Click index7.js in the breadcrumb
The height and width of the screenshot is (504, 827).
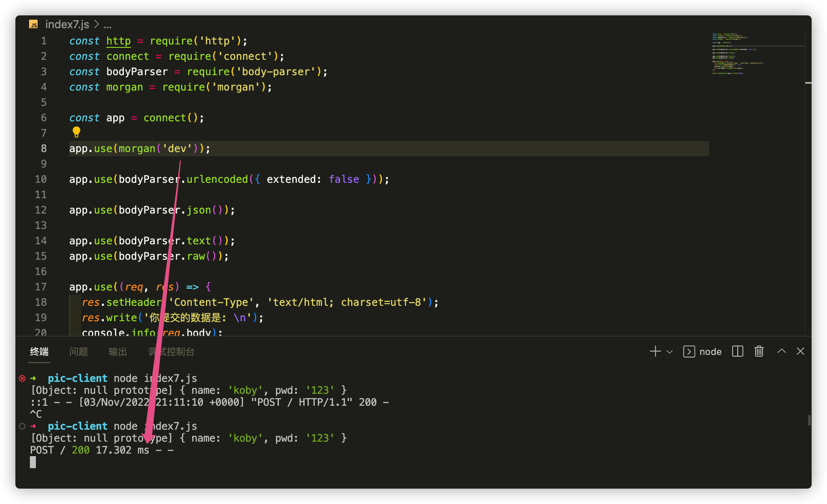click(67, 24)
